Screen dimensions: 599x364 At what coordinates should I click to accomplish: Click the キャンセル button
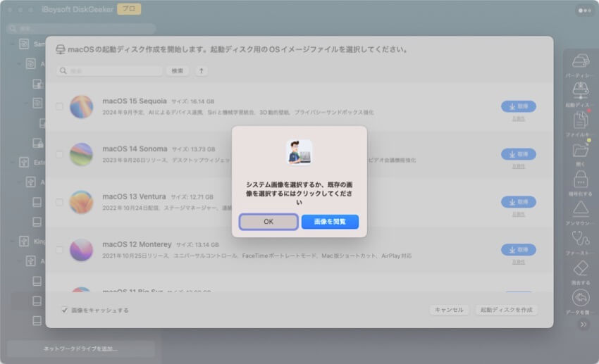[449, 310]
